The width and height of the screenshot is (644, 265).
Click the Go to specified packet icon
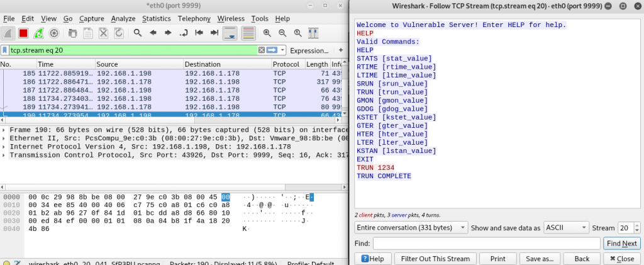[x=184, y=33]
